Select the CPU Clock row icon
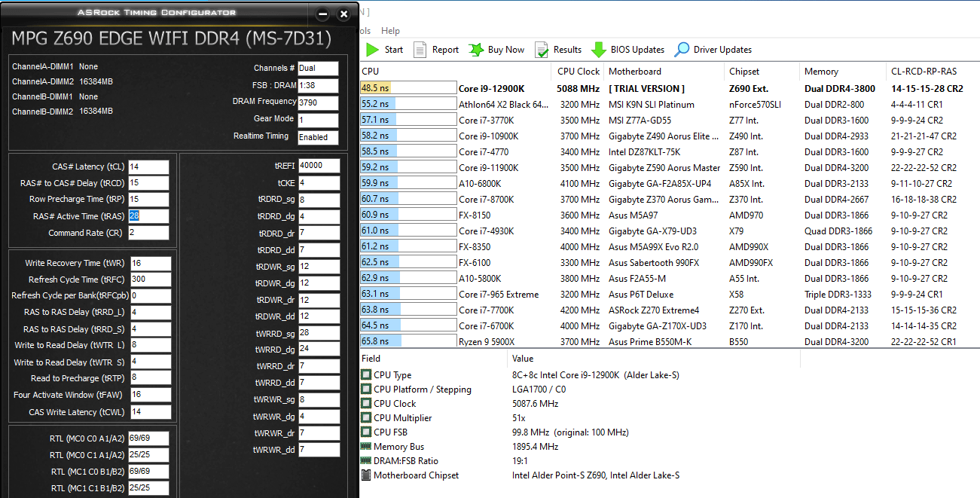Image resolution: width=980 pixels, height=498 pixels. point(366,404)
